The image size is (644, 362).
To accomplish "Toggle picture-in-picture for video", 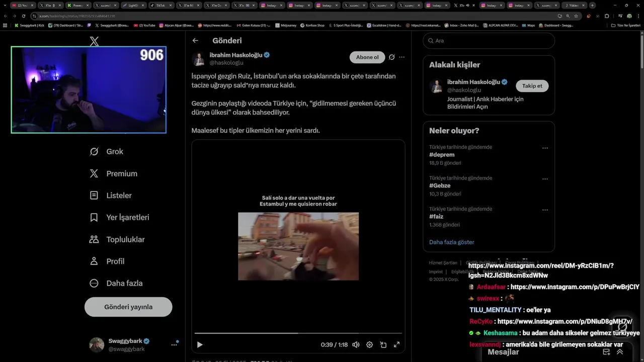I will (383, 344).
